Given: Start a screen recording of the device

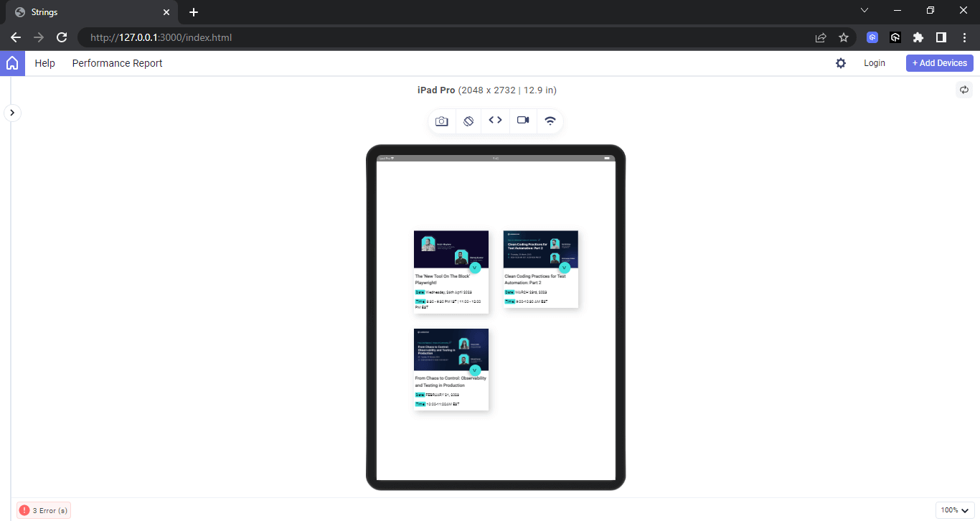Looking at the screenshot, I should [522, 121].
